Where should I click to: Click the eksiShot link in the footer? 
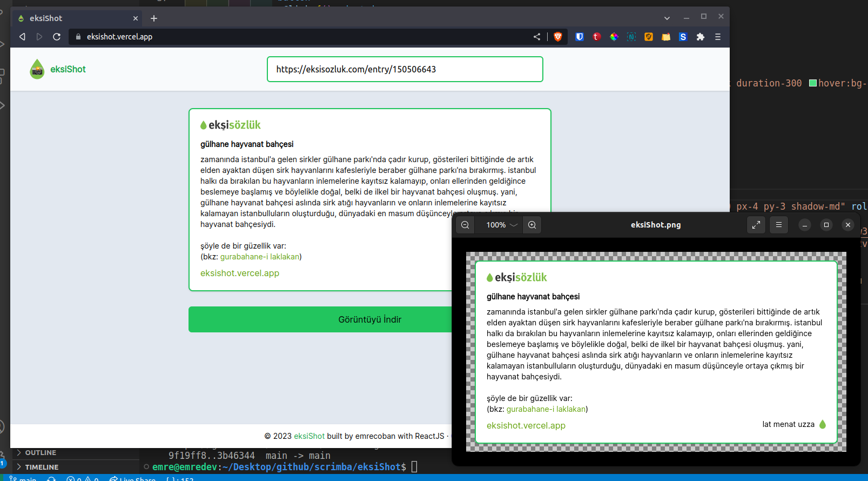[x=309, y=436]
